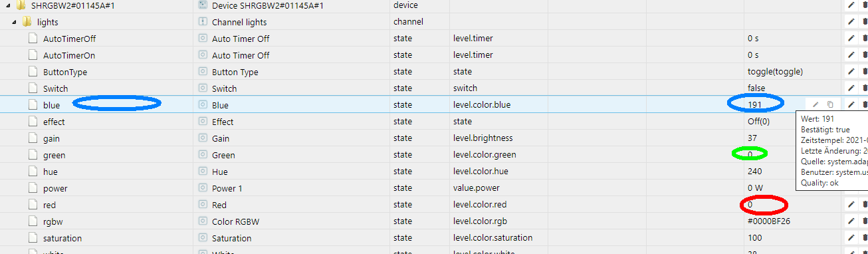
Task: Click the file icon beside AutoTimerOff
Action: click(33, 39)
